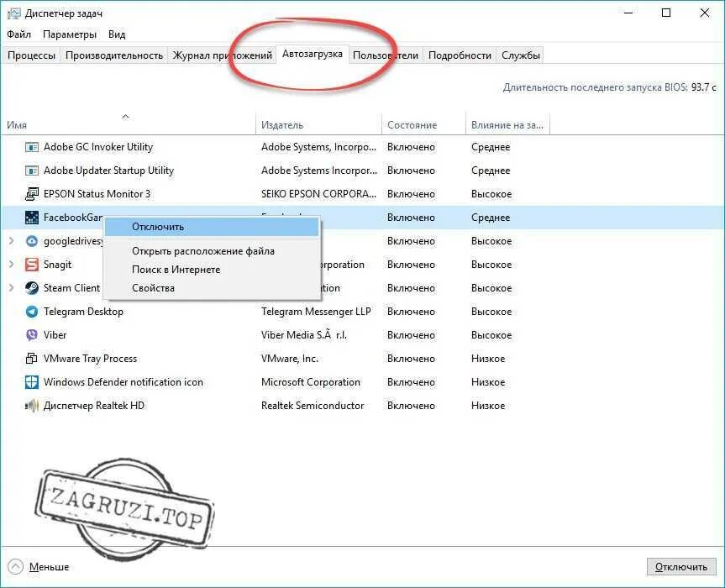
Task: Click the Высокое impact in the Viber row
Action: (x=491, y=334)
